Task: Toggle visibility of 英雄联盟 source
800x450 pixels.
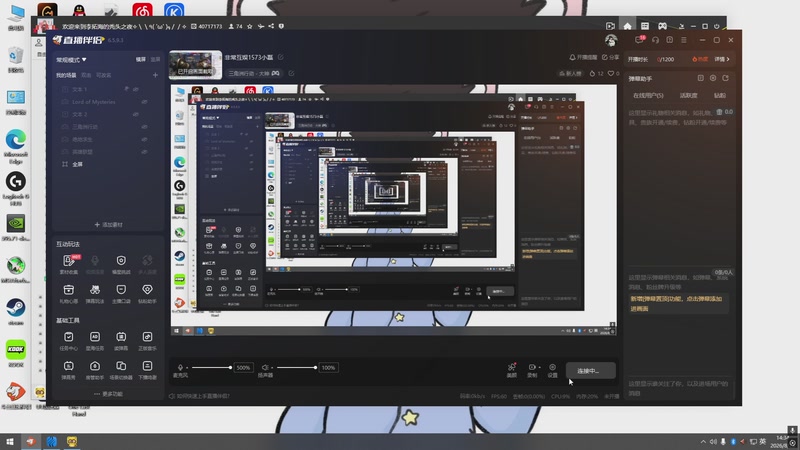Action: tap(144, 152)
